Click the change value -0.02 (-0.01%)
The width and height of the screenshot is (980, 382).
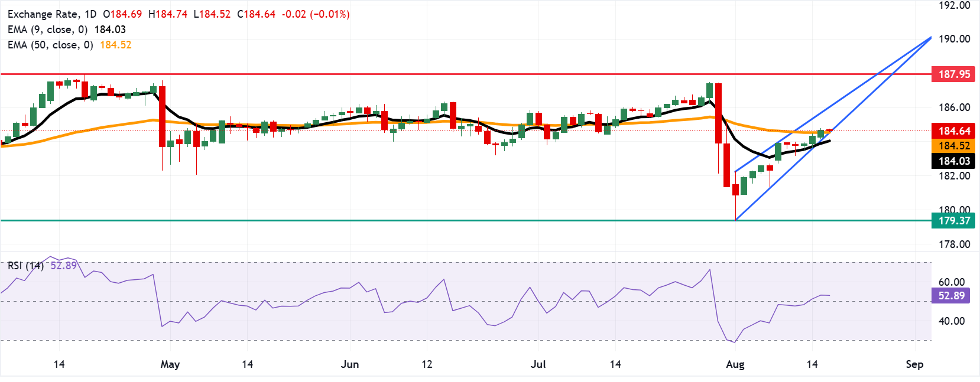tap(316, 14)
